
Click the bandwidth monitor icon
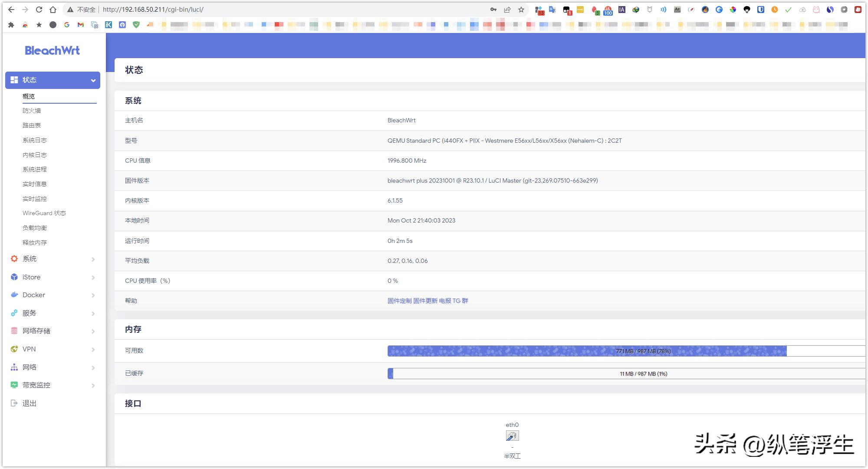coord(14,385)
